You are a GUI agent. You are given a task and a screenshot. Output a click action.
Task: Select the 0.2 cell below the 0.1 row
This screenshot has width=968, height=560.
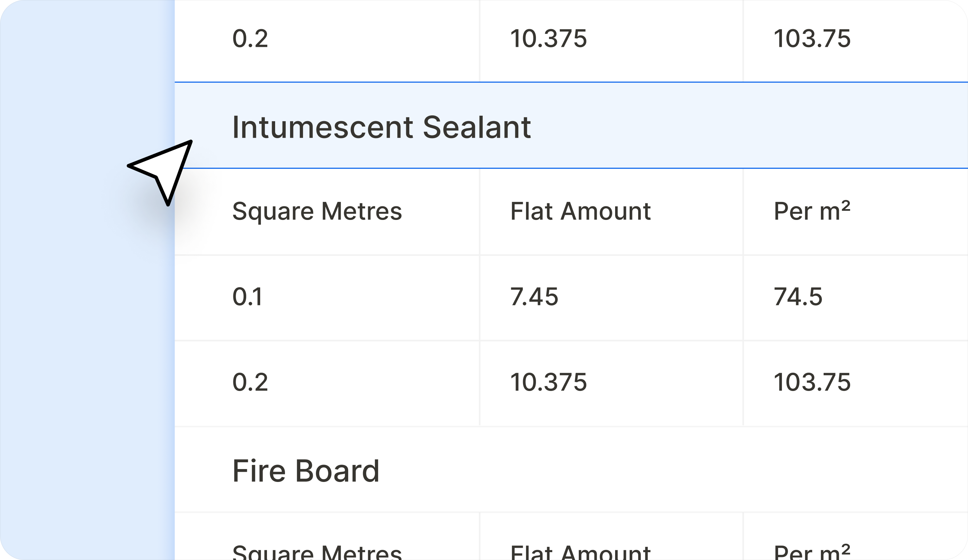pyautogui.click(x=327, y=384)
